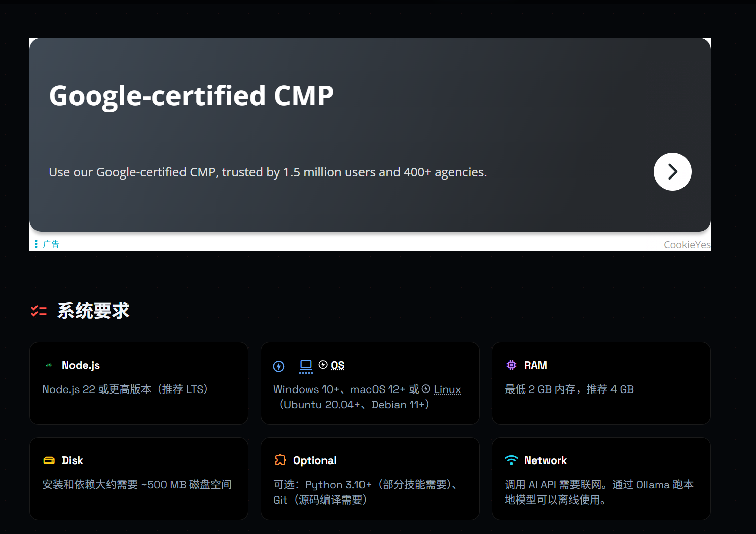Click the ad text about 1.5 million users

pyautogui.click(x=268, y=172)
